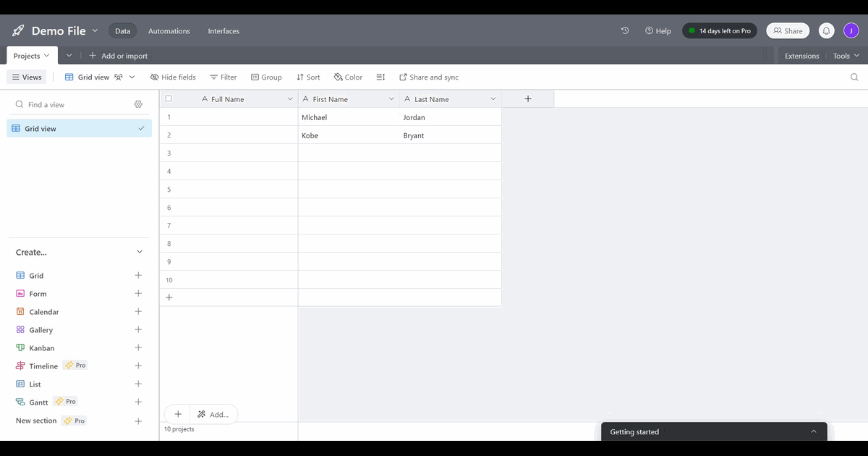Viewport: 868px width, 456px height.
Task: Click the Hide fields button
Action: (173, 77)
